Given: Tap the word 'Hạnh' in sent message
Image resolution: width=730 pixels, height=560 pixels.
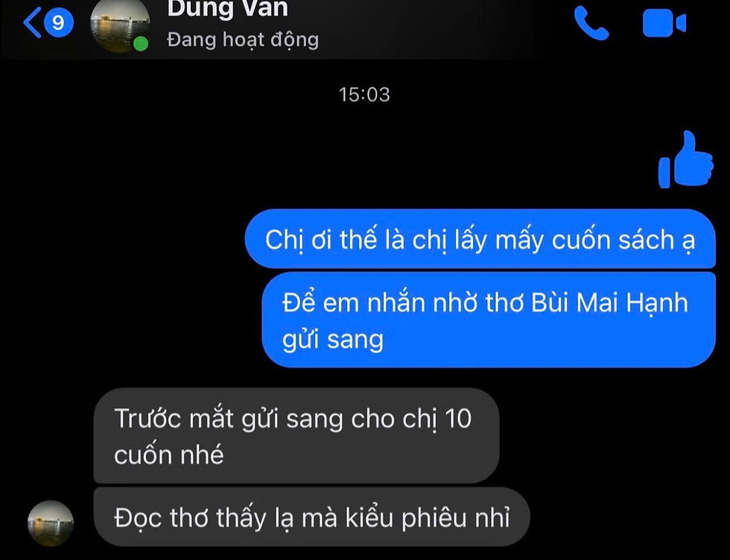Looking at the screenshot, I should (657, 304).
